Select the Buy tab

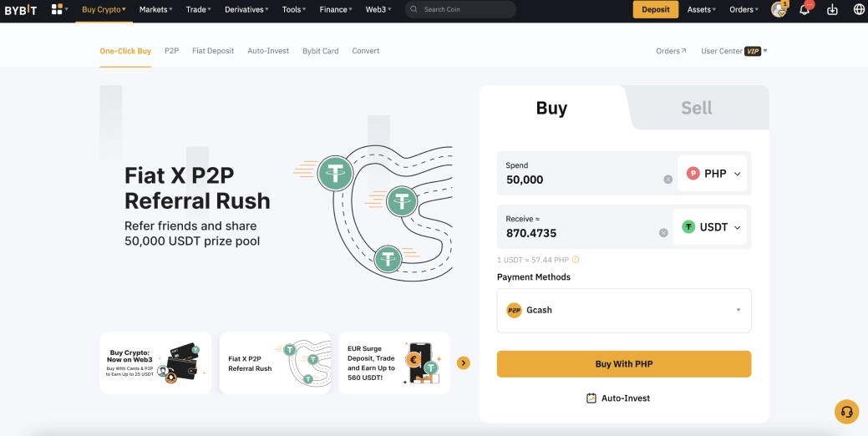[551, 108]
